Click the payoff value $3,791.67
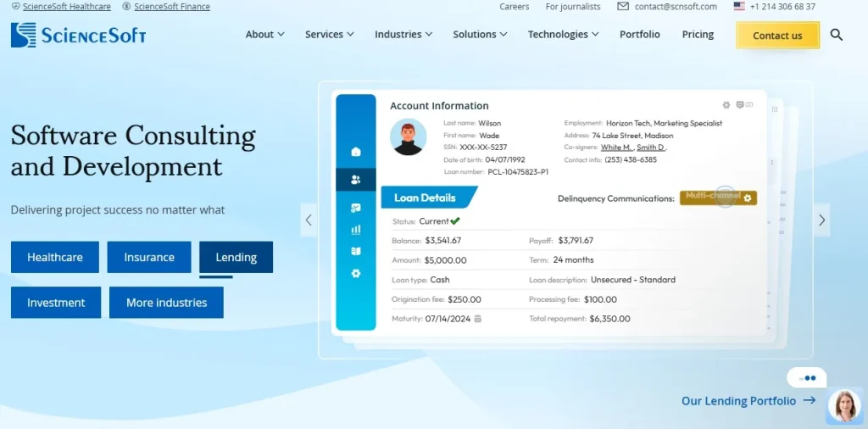 coord(576,240)
